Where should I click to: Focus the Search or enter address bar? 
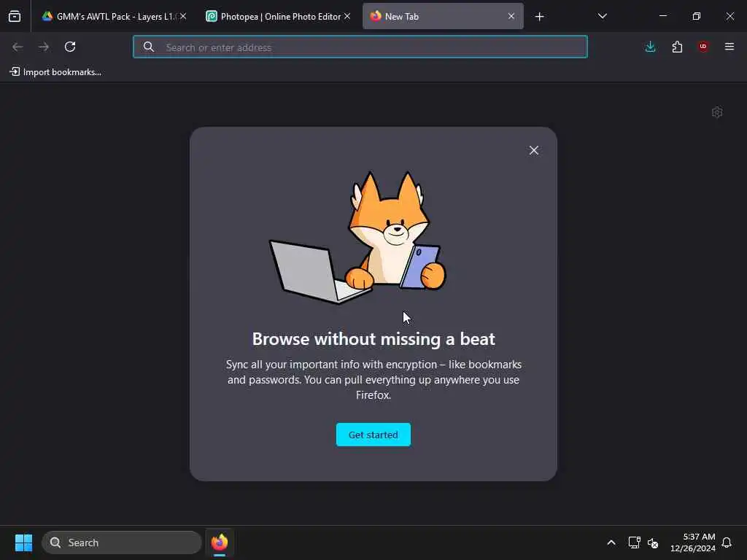[360, 47]
